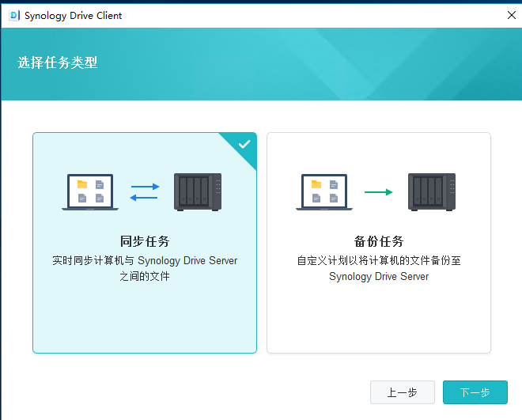The width and height of the screenshot is (522, 420).
Task: Click the 选择任务类型 header title
Action: (58, 62)
